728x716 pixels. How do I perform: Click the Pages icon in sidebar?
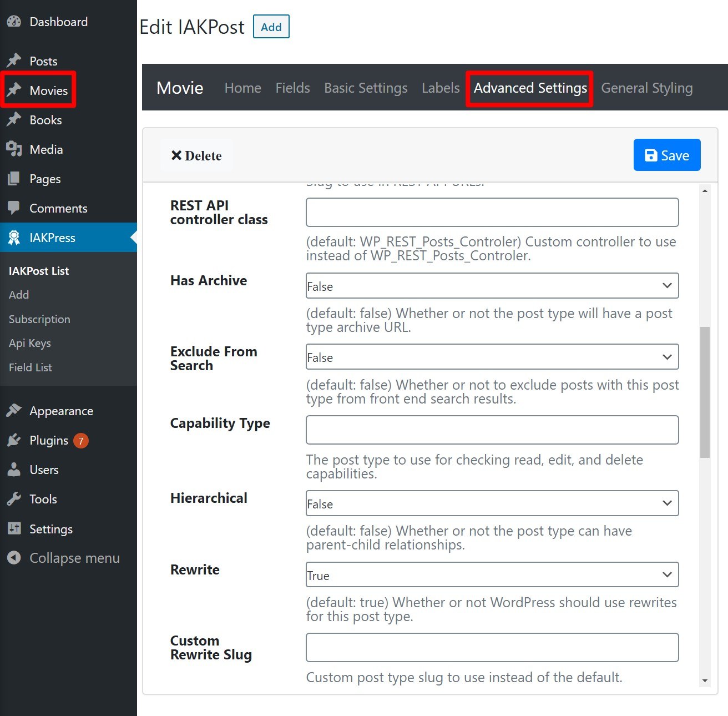(x=14, y=179)
